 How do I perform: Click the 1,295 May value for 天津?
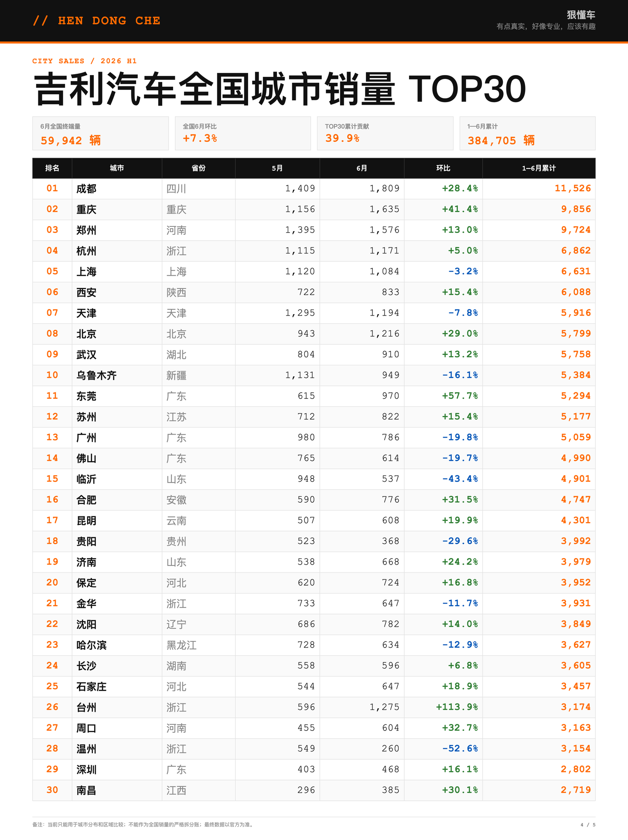pyautogui.click(x=300, y=313)
